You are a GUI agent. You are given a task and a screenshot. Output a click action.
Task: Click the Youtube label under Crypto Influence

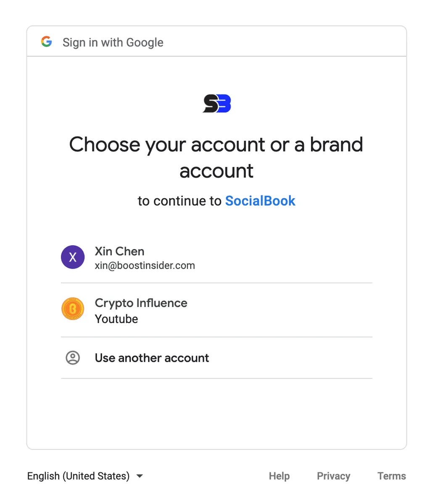[116, 319]
